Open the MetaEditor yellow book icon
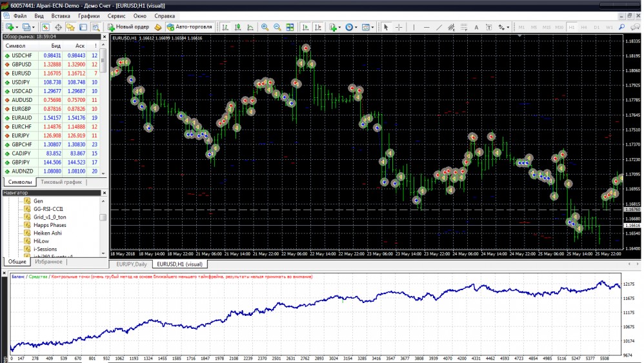The width and height of the screenshot is (644, 363). [157, 27]
